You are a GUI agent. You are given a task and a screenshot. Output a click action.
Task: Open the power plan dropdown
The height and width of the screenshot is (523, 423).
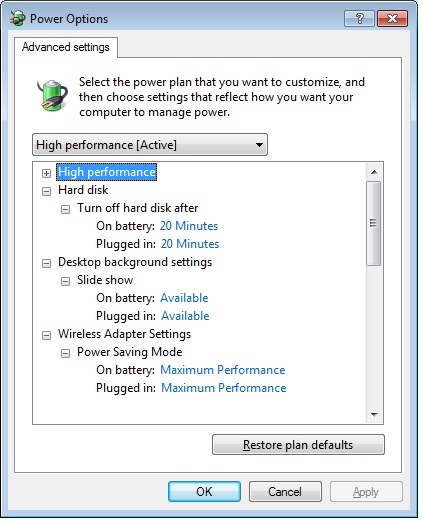150,145
